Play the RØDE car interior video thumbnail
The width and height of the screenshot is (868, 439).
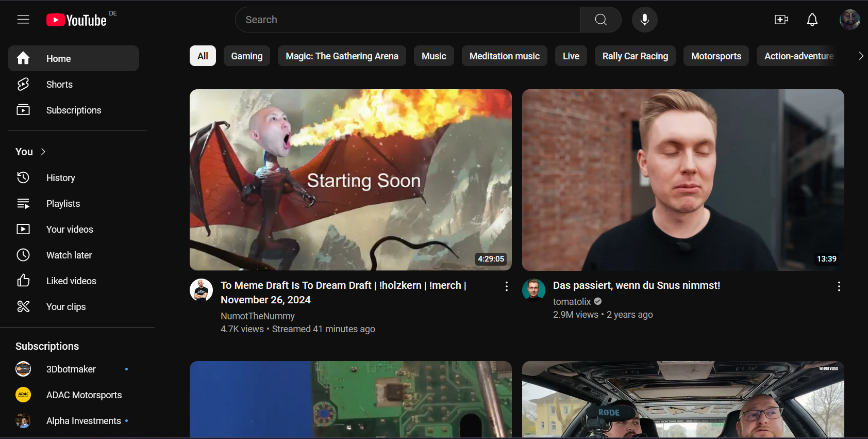point(683,399)
